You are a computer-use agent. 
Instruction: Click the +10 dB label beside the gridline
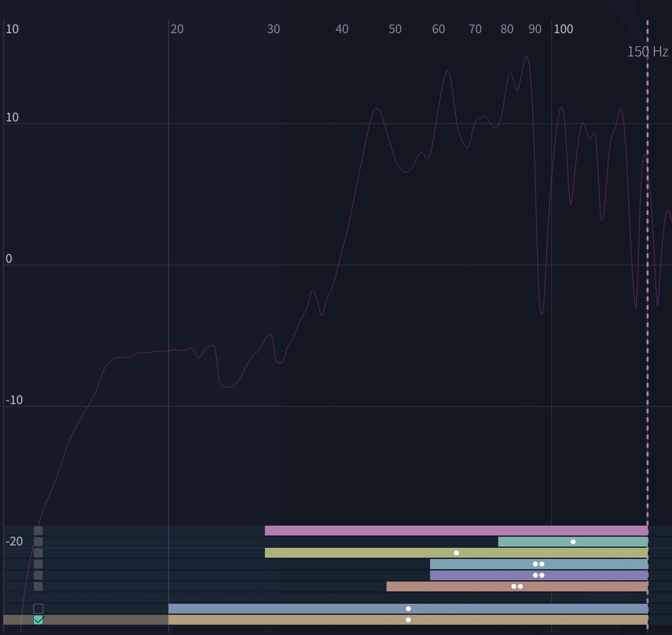click(x=12, y=117)
